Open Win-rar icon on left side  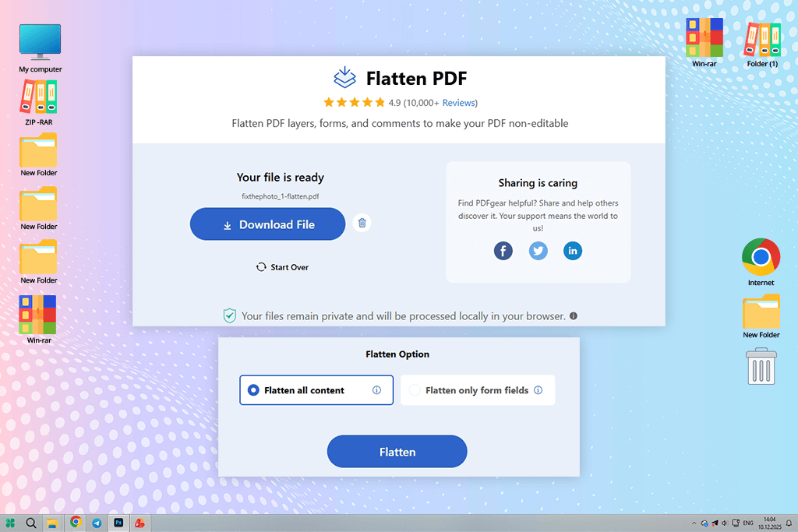coord(39,319)
